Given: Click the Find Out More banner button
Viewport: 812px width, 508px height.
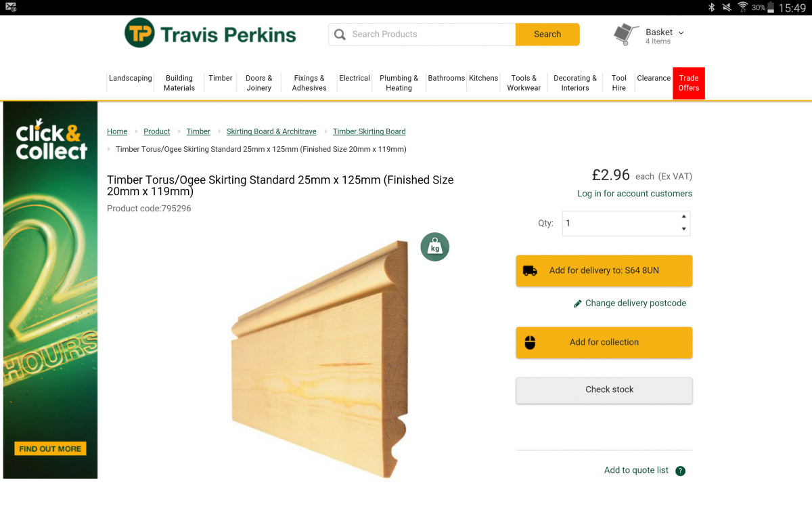Looking at the screenshot, I should tap(50, 449).
